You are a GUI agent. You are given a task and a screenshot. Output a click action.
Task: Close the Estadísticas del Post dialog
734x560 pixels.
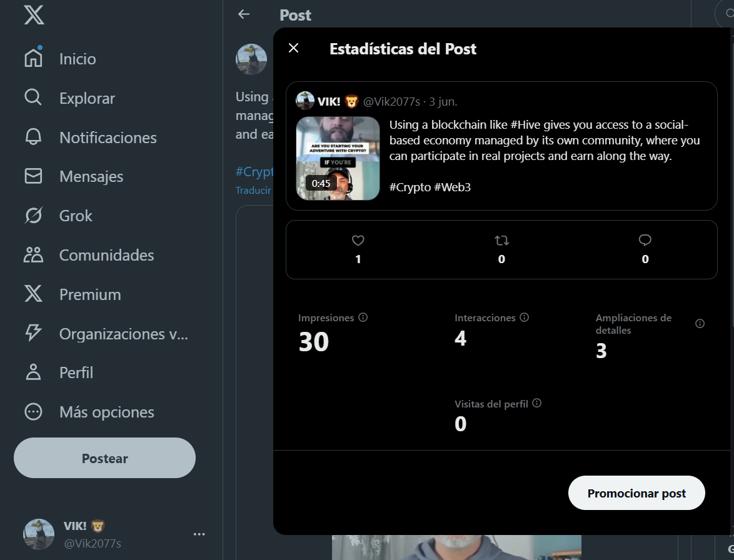tap(293, 48)
